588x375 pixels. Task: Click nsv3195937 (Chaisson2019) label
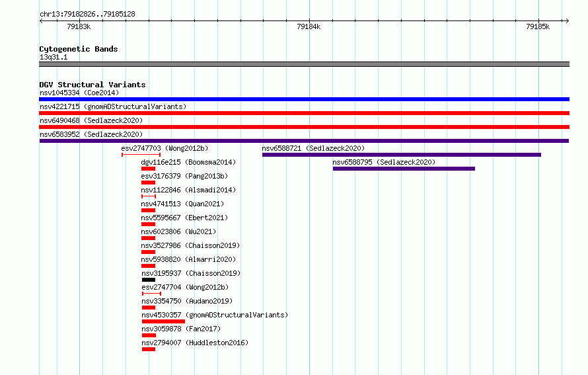pyautogui.click(x=191, y=273)
